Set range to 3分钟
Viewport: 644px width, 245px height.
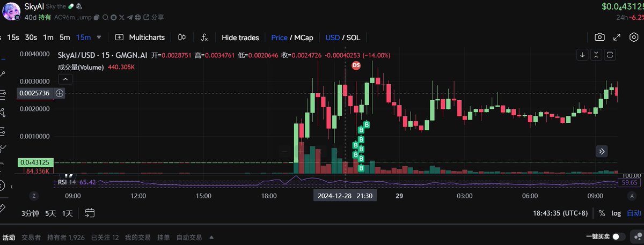point(31,213)
